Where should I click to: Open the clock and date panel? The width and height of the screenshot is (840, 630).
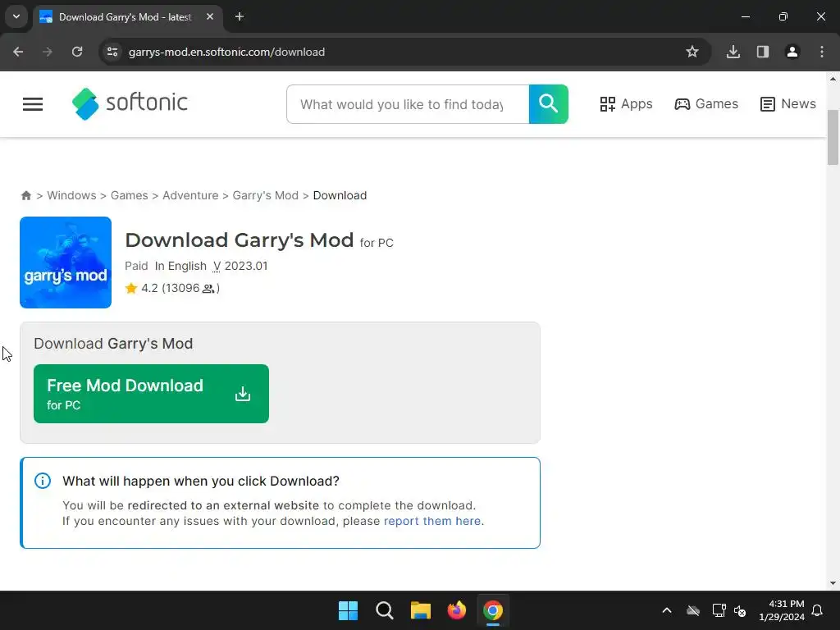pyautogui.click(x=782, y=610)
